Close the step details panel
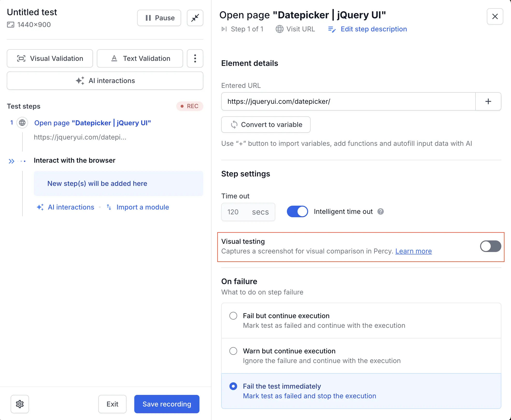Viewport: 511px width, 420px height. click(495, 16)
